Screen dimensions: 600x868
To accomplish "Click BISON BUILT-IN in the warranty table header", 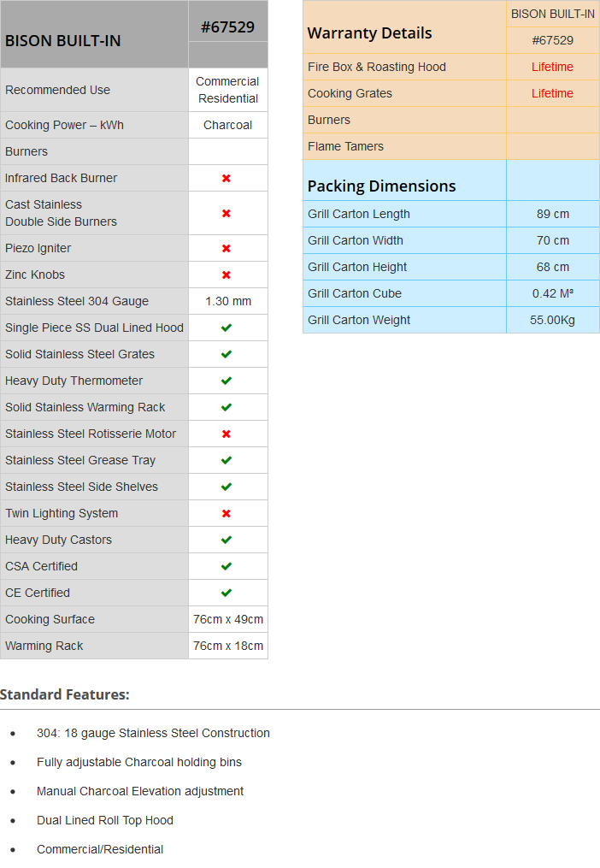I will [x=552, y=14].
